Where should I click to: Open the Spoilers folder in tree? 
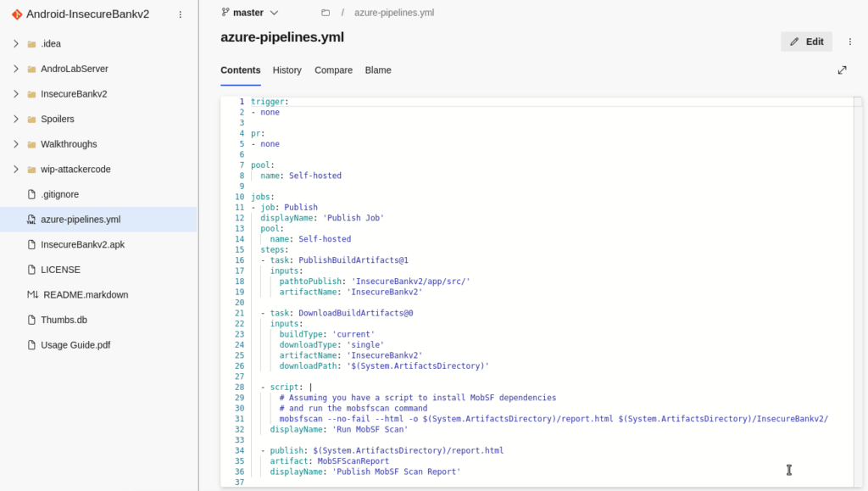(57, 119)
